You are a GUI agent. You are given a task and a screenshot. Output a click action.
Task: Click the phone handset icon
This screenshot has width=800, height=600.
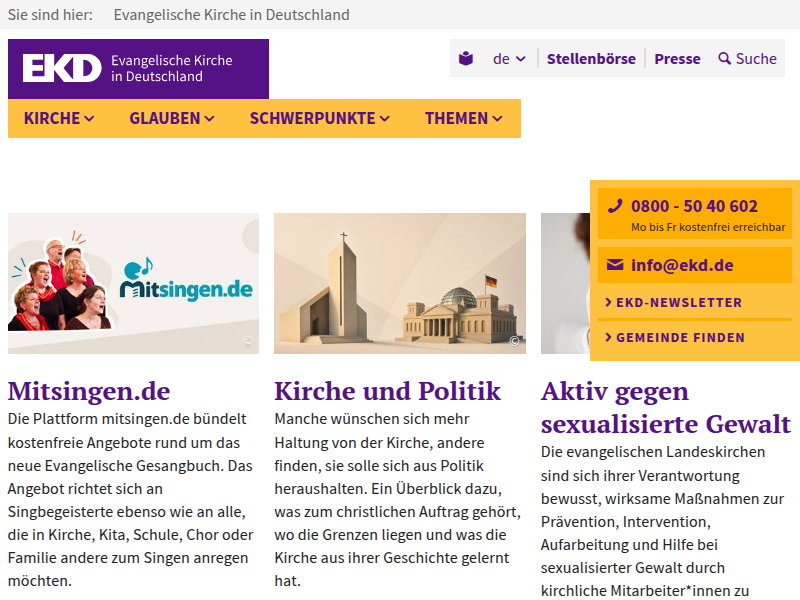coord(615,206)
